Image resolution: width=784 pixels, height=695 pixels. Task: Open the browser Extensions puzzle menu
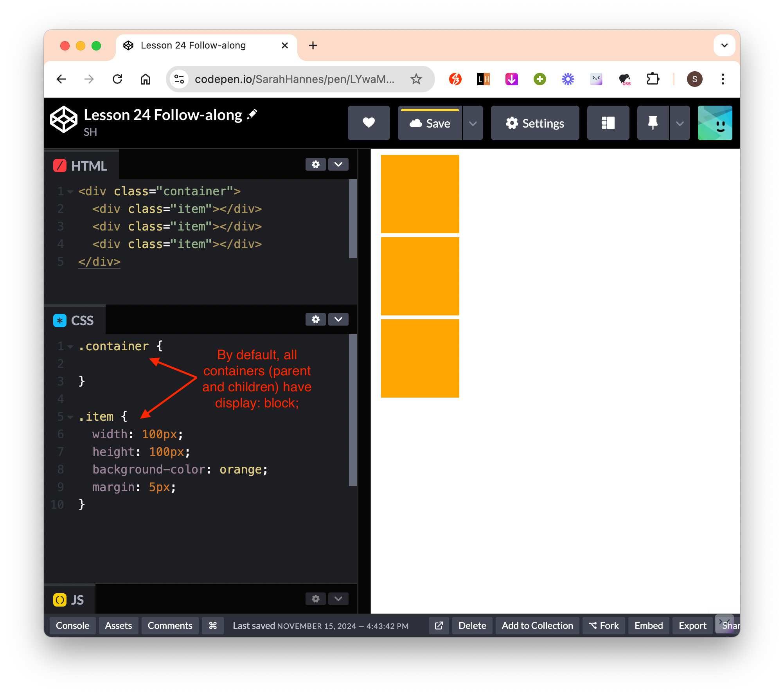click(x=653, y=79)
